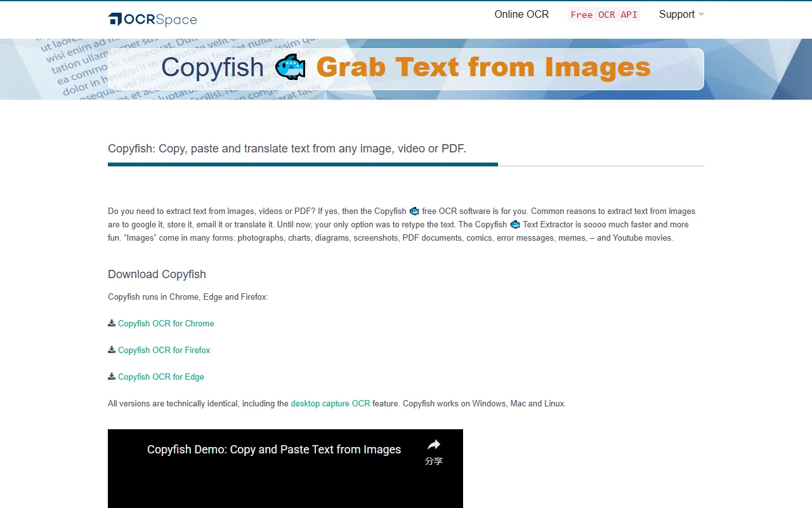
Task: Click the share arrow icon on the video
Action: coord(433,445)
